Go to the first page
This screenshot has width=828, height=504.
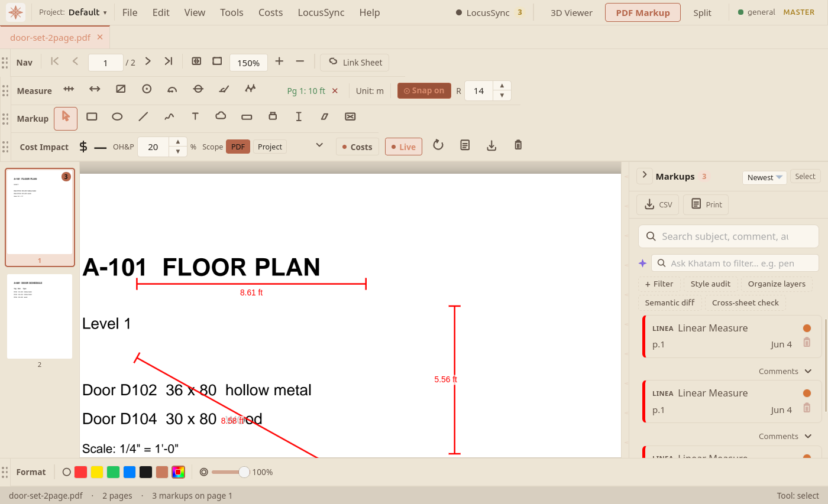click(x=55, y=61)
